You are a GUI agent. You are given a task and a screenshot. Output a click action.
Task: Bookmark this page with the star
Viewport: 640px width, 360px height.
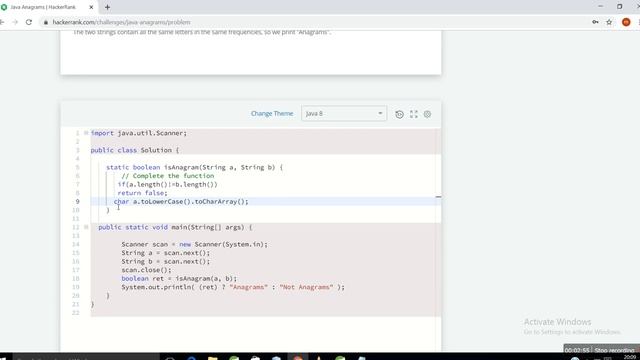pos(609,22)
